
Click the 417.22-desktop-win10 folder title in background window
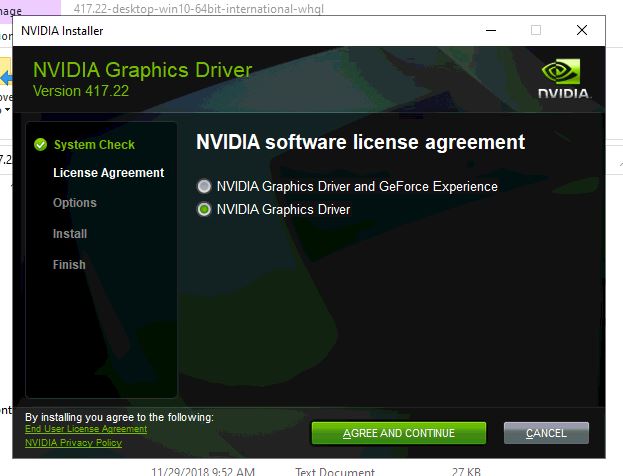pos(199,9)
